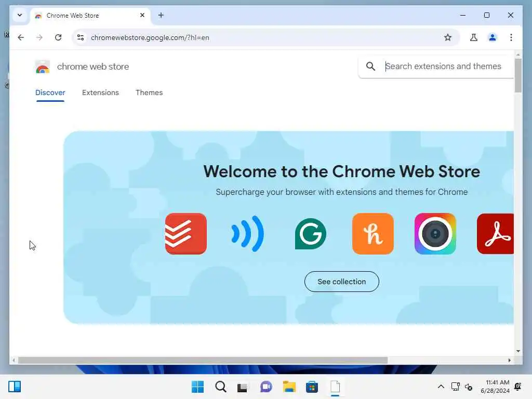532x399 pixels.
Task: Click the blue sound waves extension icon
Action: tap(248, 234)
